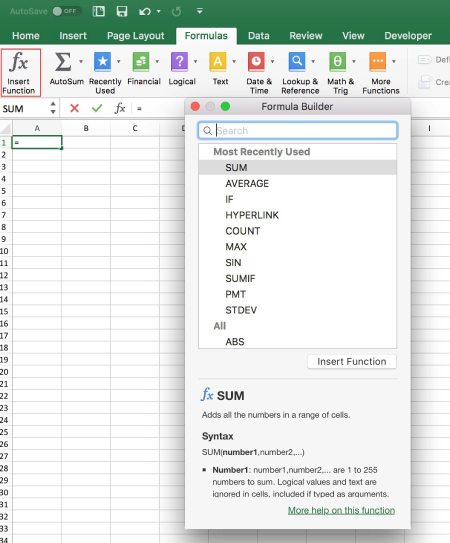Expand the Financial dropdown arrow
This screenshot has height=543, width=450.
(x=157, y=61)
